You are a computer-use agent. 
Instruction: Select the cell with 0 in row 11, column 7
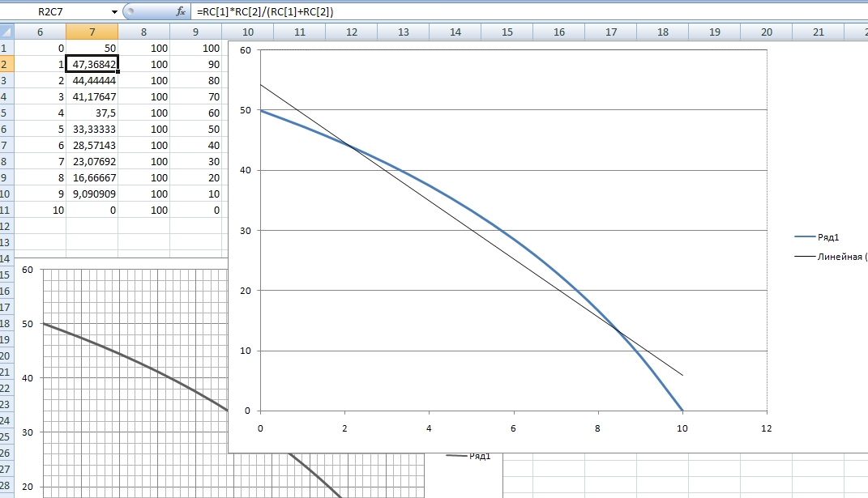click(92, 211)
